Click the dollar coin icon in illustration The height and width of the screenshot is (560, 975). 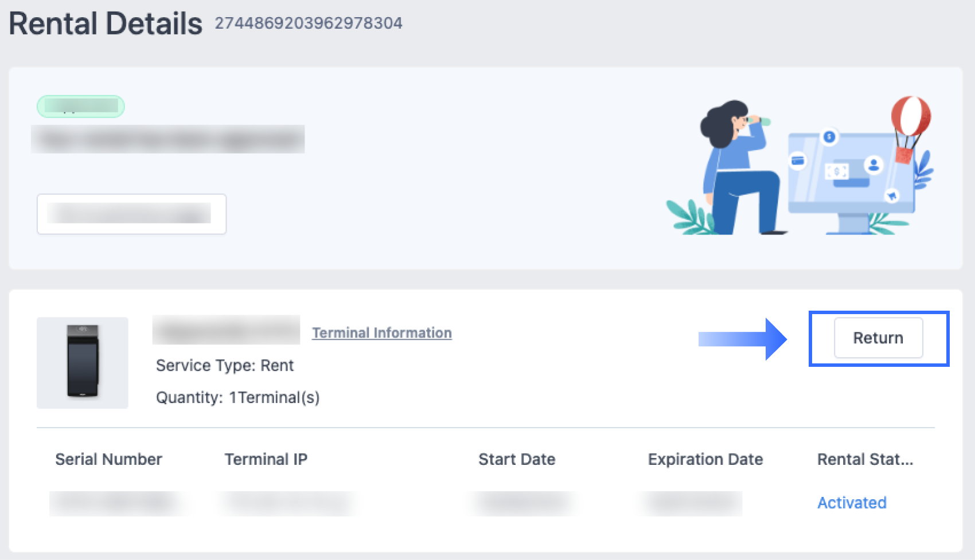(829, 137)
